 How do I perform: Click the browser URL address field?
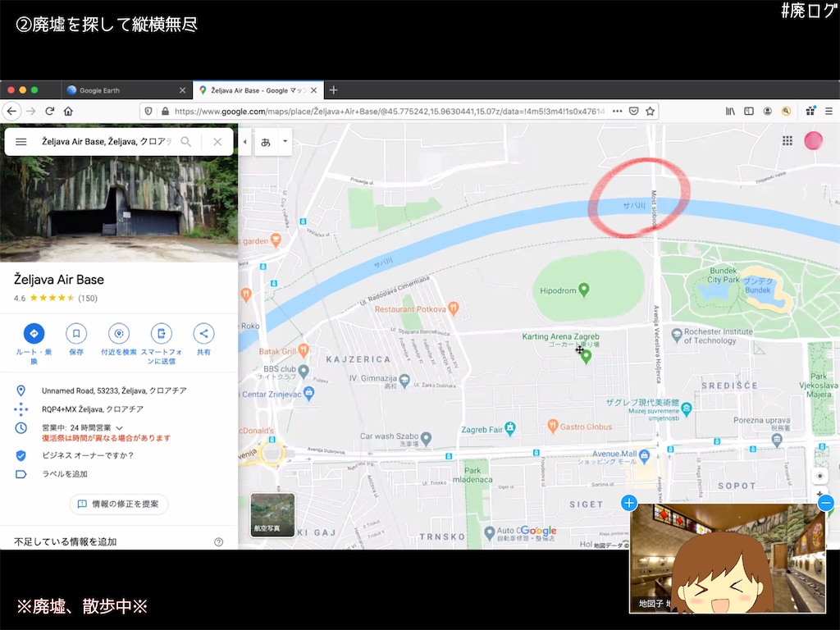pos(388,112)
